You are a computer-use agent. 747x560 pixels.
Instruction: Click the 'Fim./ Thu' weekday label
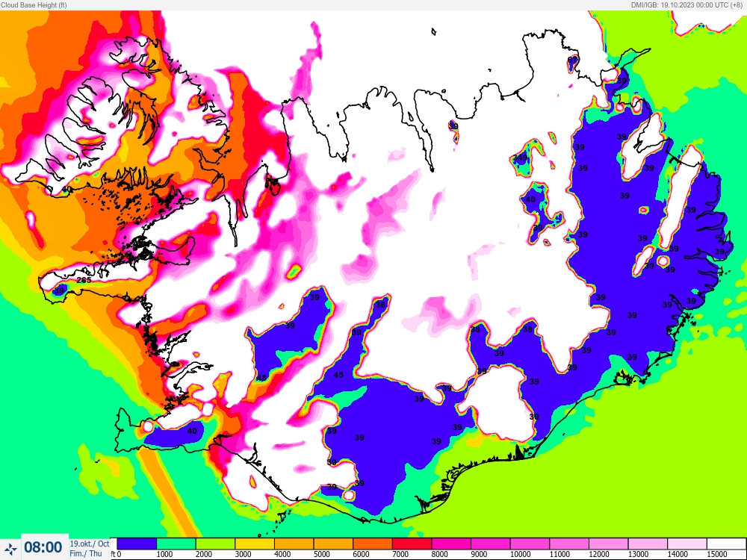(x=86, y=553)
